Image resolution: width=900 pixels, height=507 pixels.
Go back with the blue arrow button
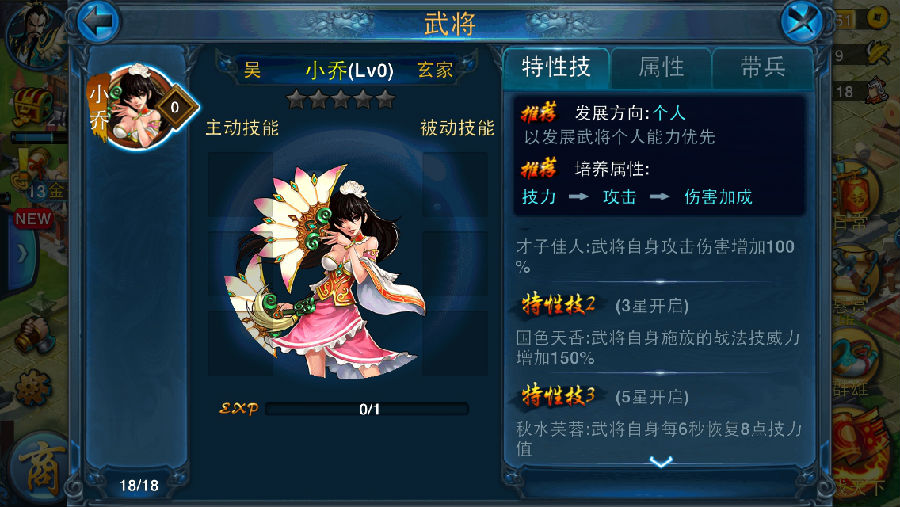pyautogui.click(x=98, y=21)
